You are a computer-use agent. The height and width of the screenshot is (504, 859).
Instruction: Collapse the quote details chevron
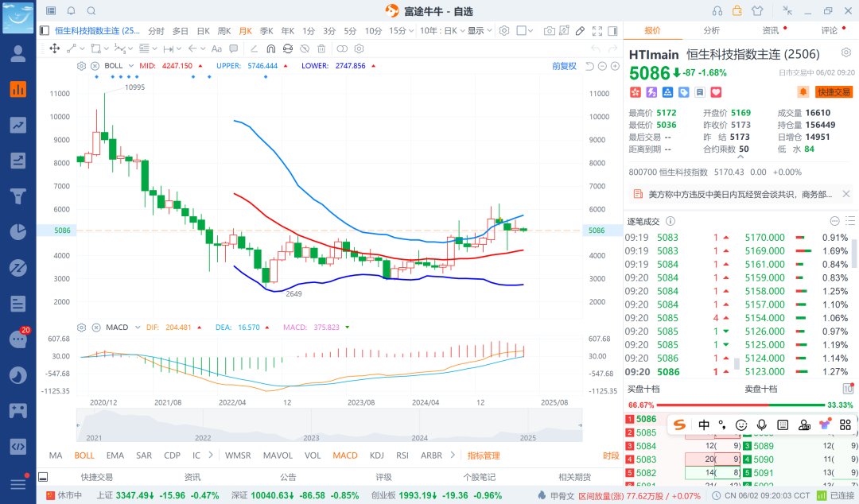(x=740, y=157)
